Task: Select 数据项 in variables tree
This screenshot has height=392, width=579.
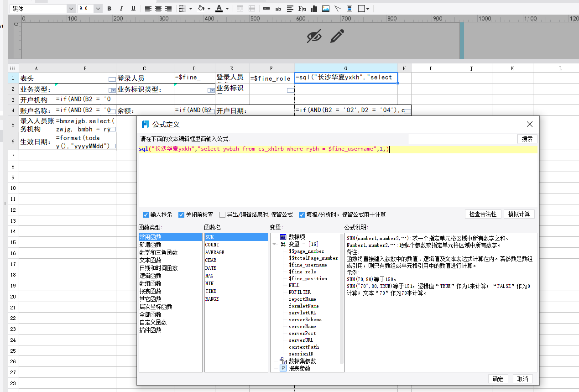Action: click(297, 237)
